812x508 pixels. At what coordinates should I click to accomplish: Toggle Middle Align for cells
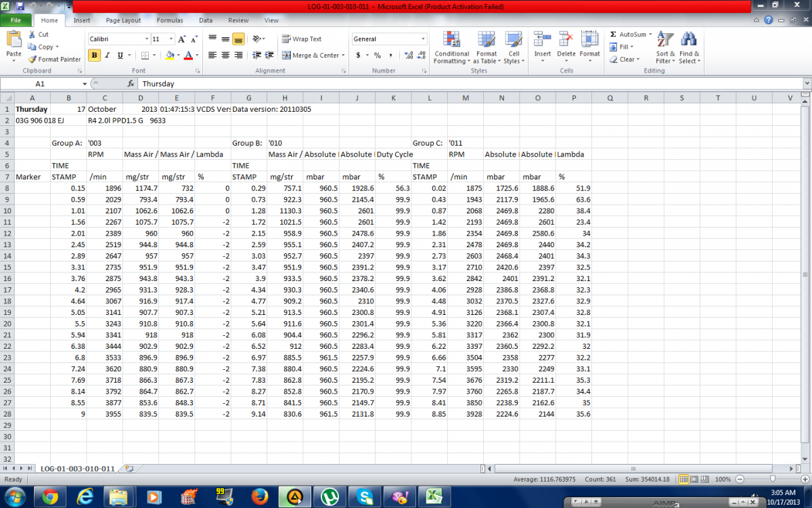(x=225, y=39)
